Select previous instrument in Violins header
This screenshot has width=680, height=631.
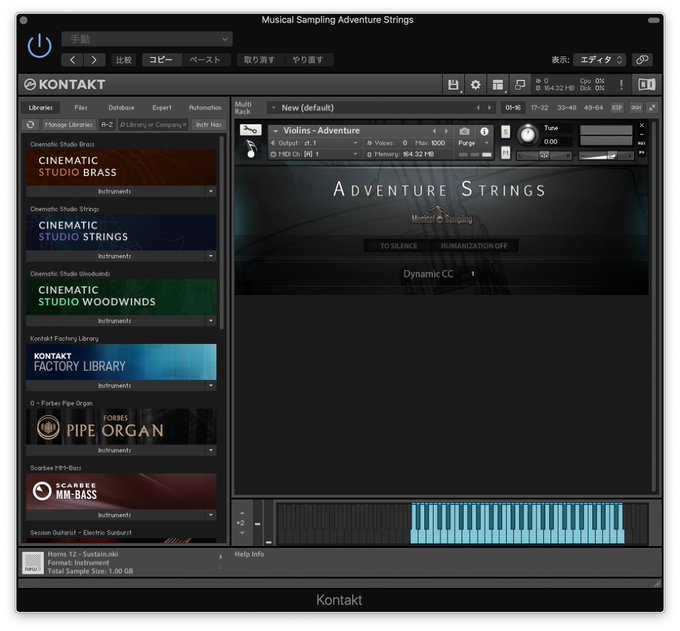click(434, 131)
